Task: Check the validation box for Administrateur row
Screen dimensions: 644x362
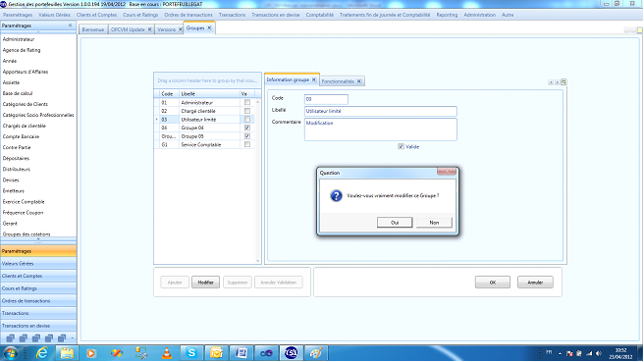Action: [247, 102]
